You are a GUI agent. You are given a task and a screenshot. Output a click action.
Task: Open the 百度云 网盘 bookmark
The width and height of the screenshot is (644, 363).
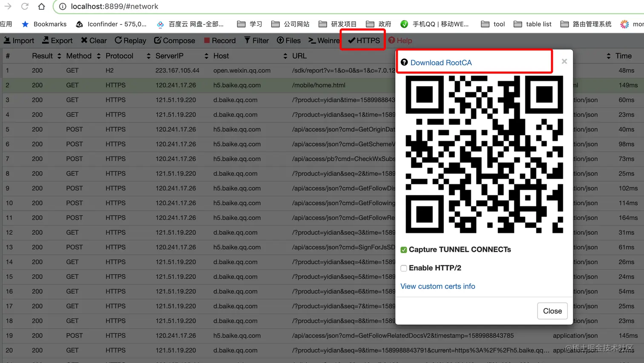[x=190, y=24]
